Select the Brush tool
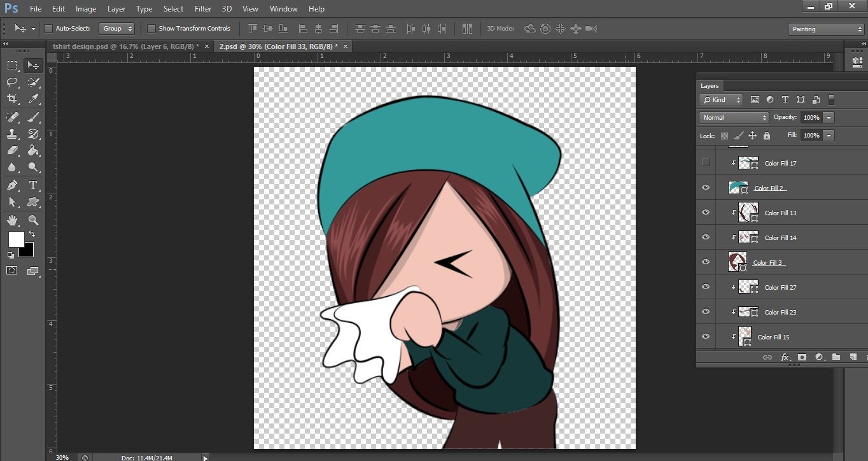This screenshot has width=868, height=461. coord(33,117)
